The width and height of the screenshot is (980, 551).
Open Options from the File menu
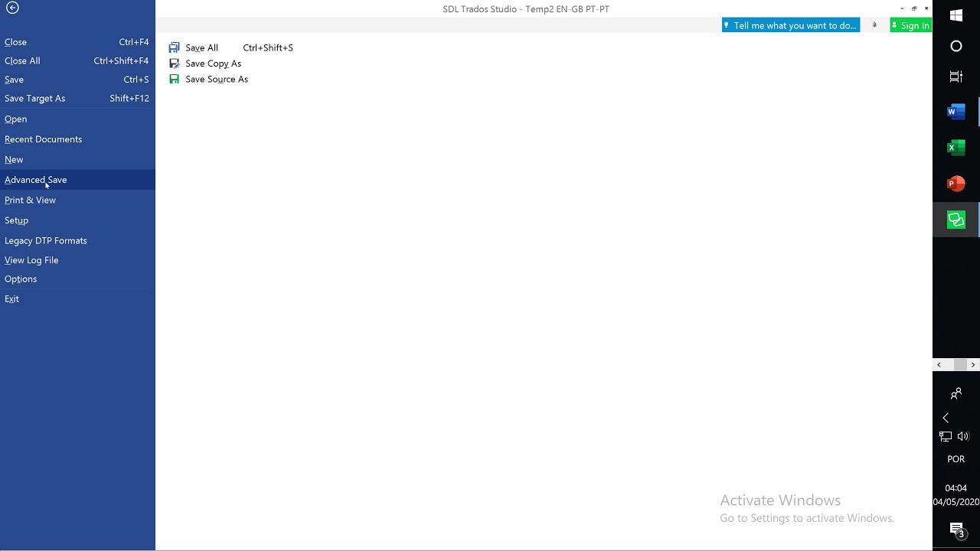pos(77,279)
